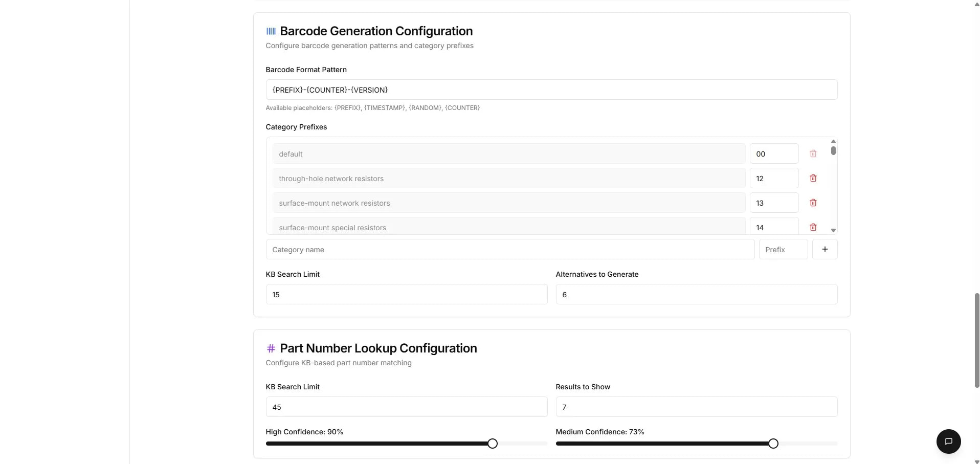Click the Available placeholders hint text

[372, 108]
